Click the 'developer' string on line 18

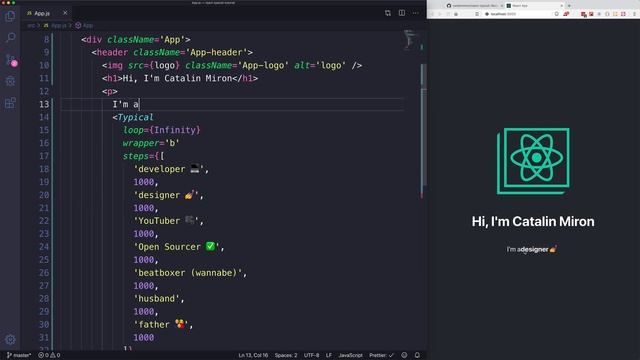[169, 169]
